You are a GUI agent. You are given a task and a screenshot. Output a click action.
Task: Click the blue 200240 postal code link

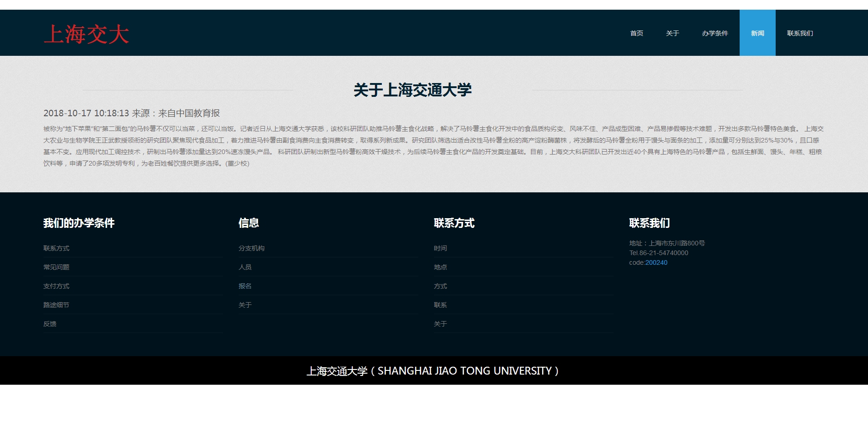(x=656, y=262)
